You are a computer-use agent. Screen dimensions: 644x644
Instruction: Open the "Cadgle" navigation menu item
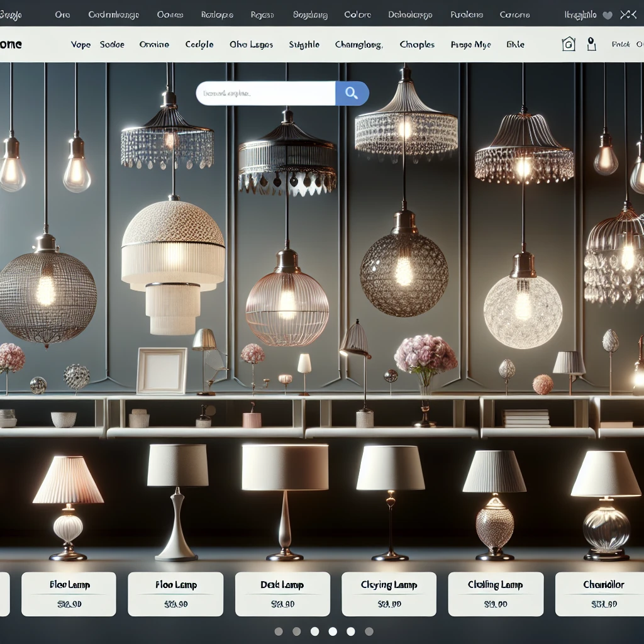pos(199,45)
